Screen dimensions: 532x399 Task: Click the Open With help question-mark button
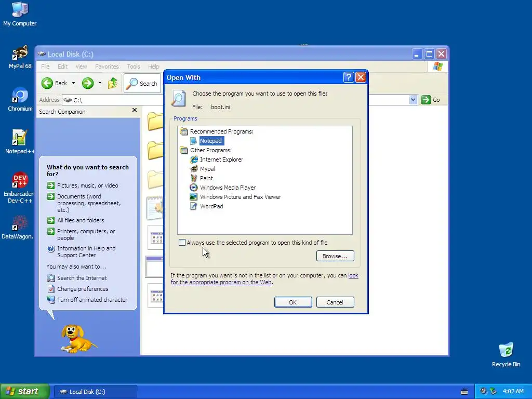349,77
